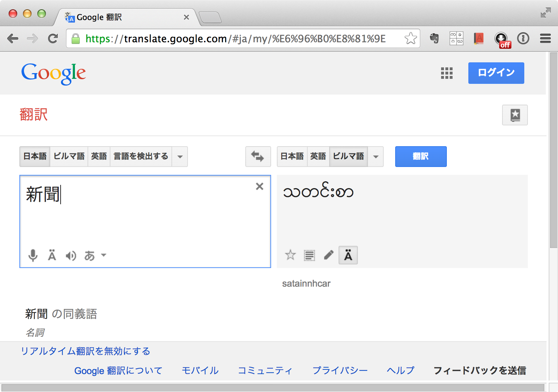
Task: Open the プライバシー link
Action: (340, 371)
